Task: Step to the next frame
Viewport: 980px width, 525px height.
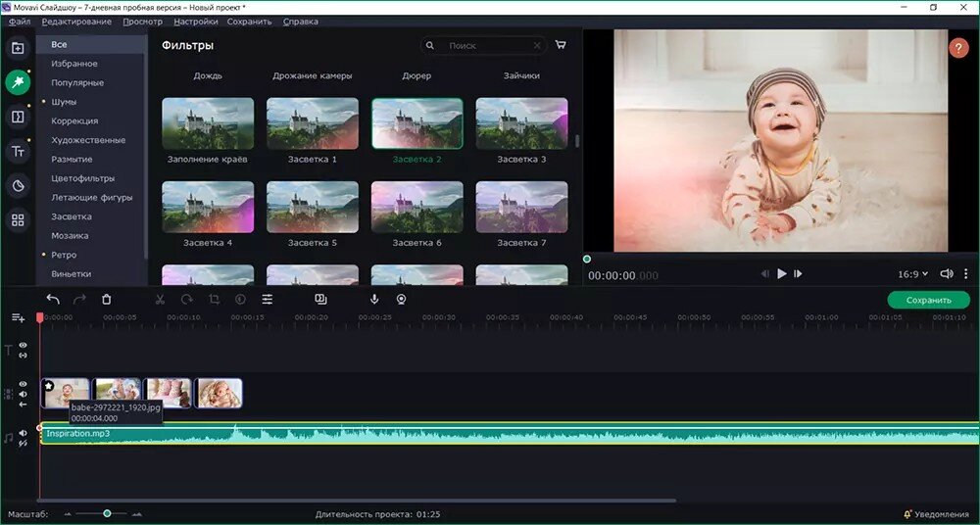Action: pos(798,273)
